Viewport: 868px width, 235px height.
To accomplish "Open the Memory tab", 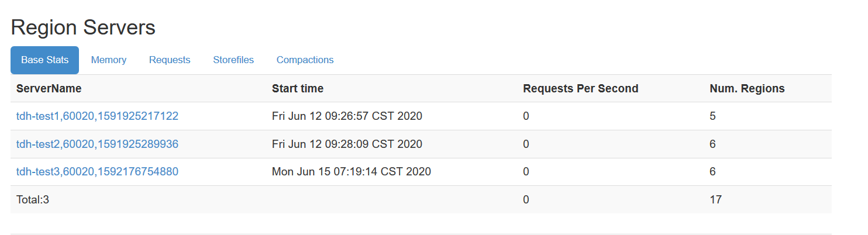I will tap(109, 60).
